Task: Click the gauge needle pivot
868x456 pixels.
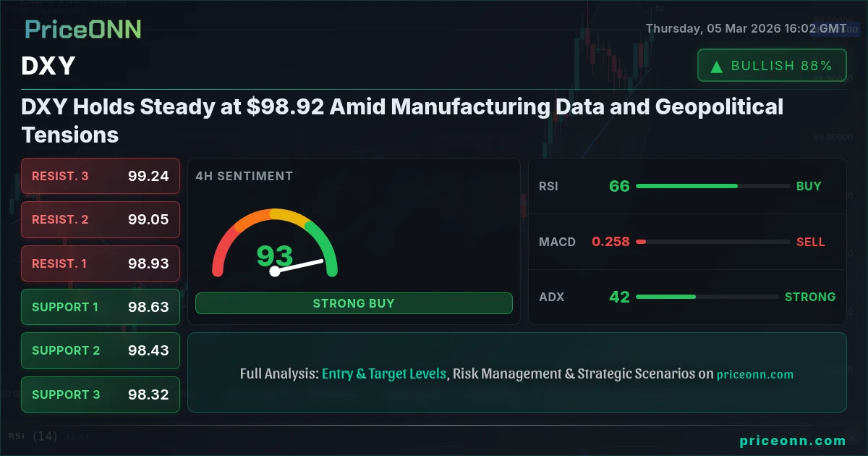Action: pyautogui.click(x=275, y=271)
